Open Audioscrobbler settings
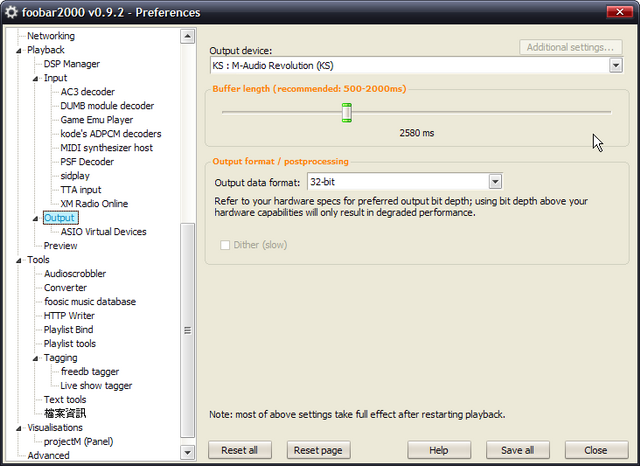Screen dimensions: 640x466 (75, 274)
